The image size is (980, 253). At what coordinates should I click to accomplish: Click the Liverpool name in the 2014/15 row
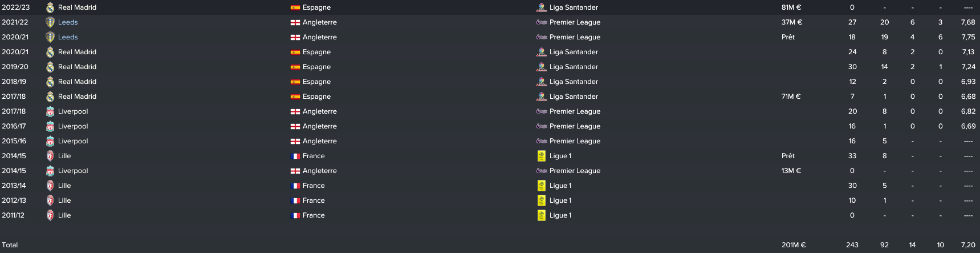coord(73,171)
